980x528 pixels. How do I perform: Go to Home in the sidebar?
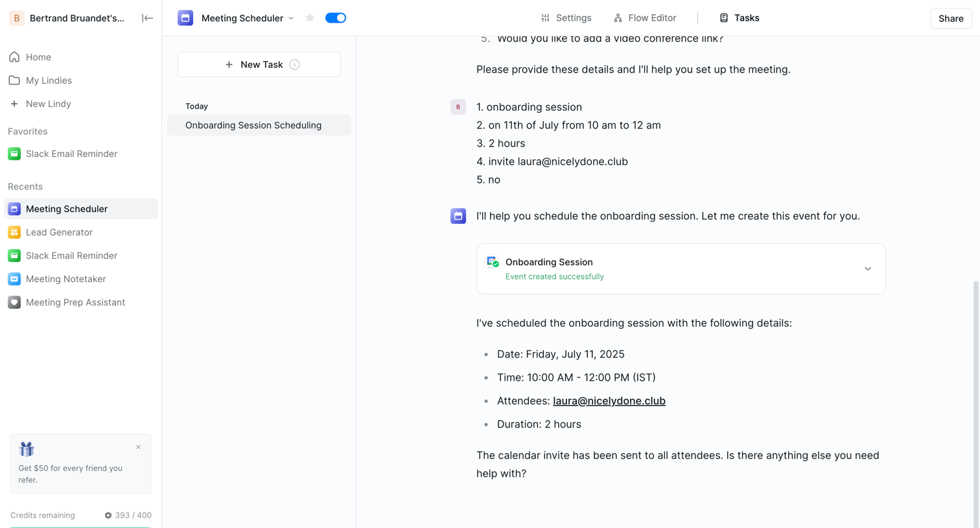click(x=81, y=57)
